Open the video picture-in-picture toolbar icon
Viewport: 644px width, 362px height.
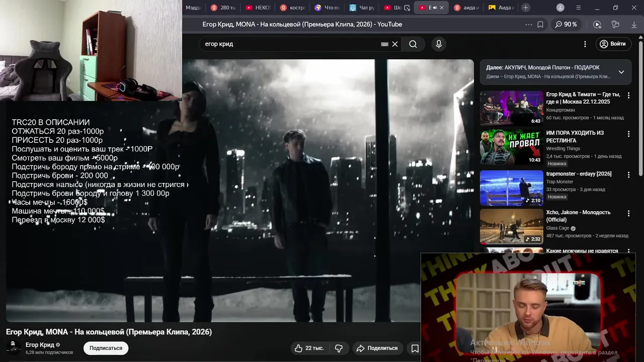pyautogui.click(x=597, y=24)
